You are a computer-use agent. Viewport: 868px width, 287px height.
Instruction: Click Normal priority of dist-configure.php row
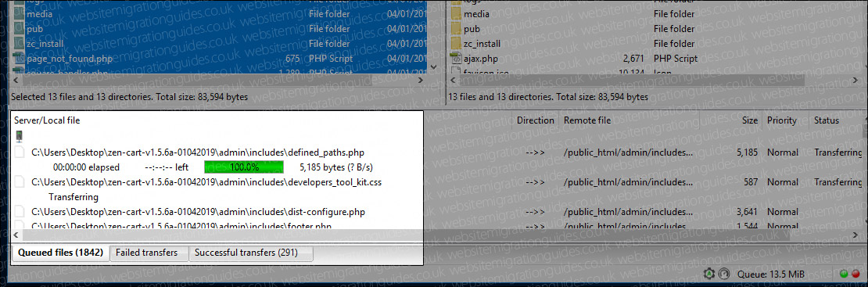point(783,211)
